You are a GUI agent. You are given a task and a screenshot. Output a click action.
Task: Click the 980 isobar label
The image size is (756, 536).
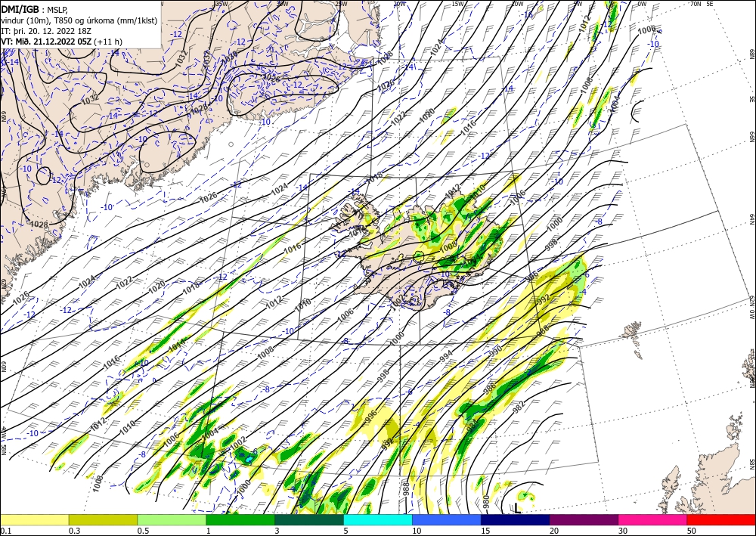[x=486, y=502]
